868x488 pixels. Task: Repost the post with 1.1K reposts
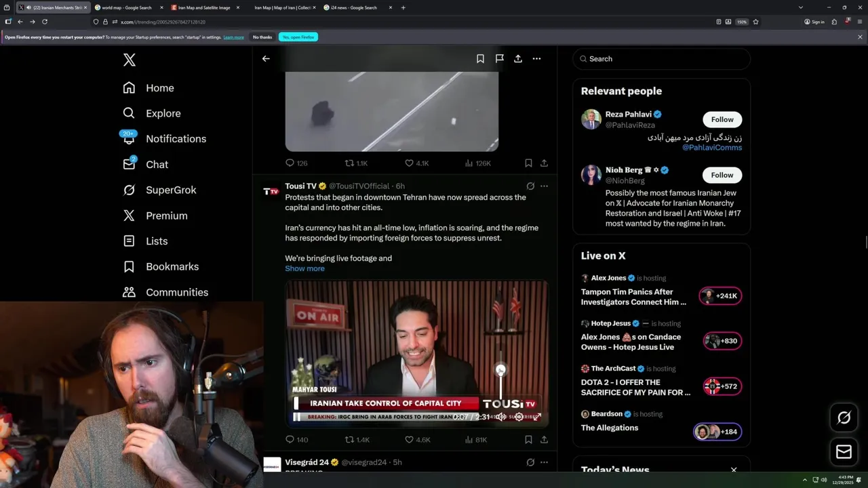click(356, 163)
